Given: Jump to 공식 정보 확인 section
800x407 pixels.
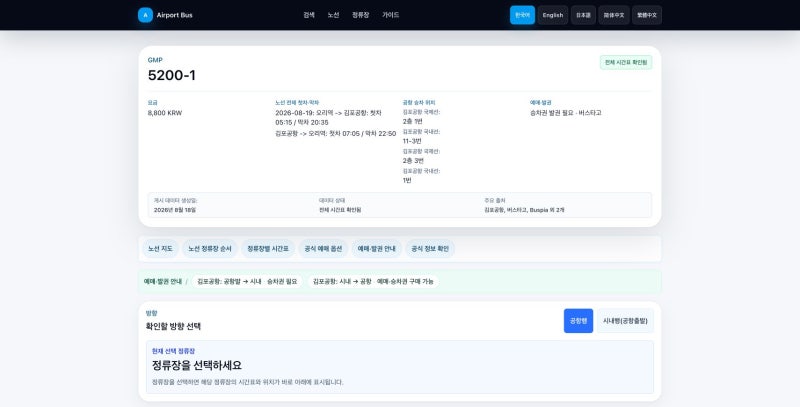Looking at the screenshot, I should pos(430,249).
